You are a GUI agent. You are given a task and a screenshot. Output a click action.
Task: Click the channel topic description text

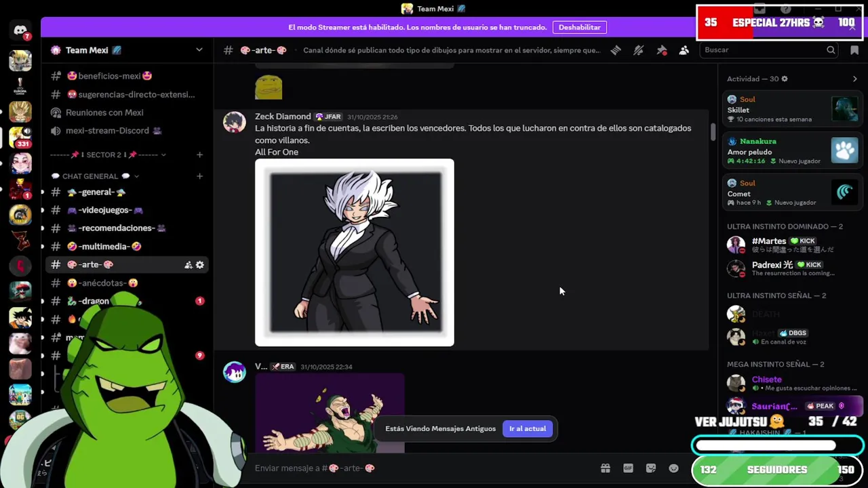[452, 50]
